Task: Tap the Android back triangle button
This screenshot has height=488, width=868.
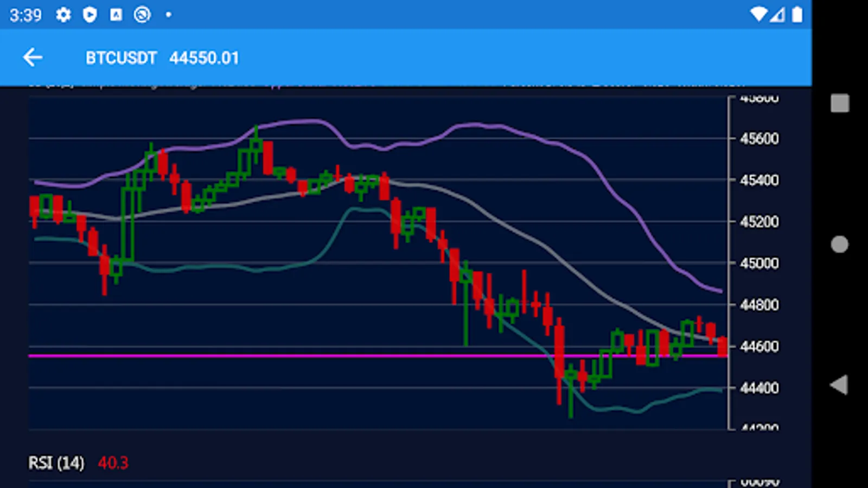Action: 839,385
